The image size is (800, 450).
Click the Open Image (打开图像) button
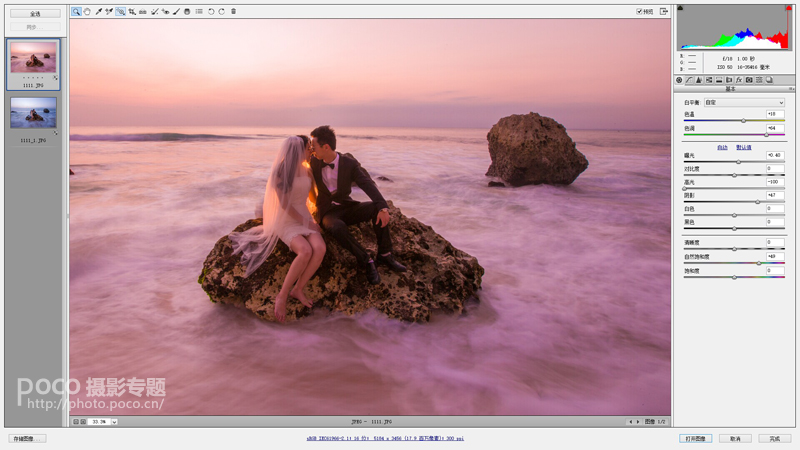coord(695,439)
